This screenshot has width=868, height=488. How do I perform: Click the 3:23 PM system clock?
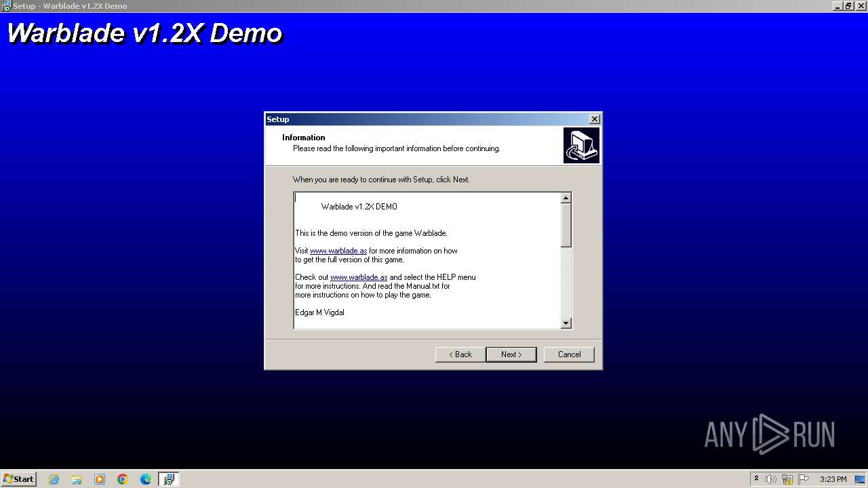coord(833,479)
